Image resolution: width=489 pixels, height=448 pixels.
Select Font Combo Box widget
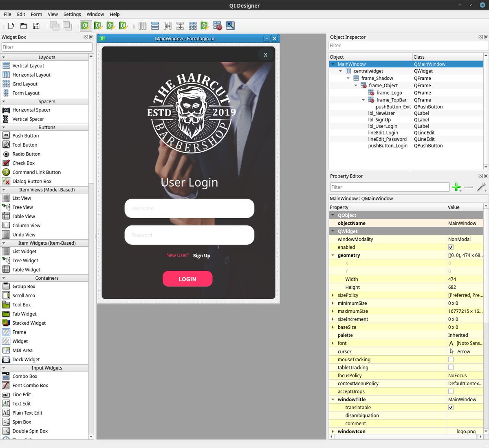(x=30, y=385)
